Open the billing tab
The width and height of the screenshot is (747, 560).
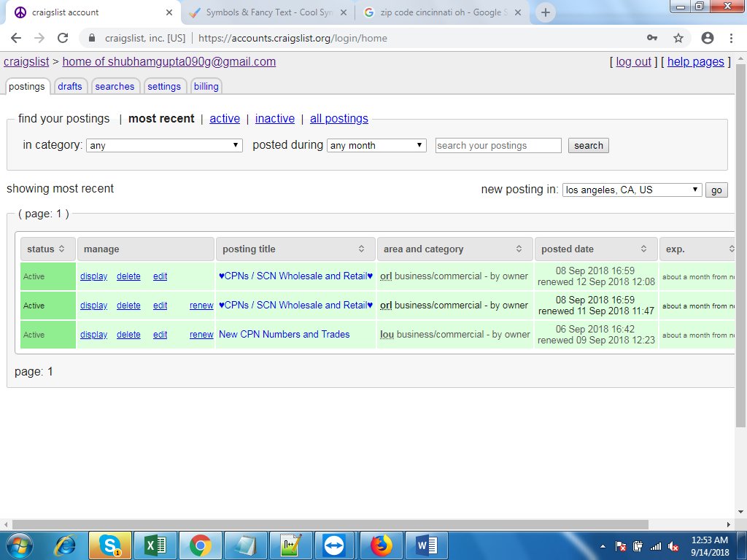coord(206,86)
